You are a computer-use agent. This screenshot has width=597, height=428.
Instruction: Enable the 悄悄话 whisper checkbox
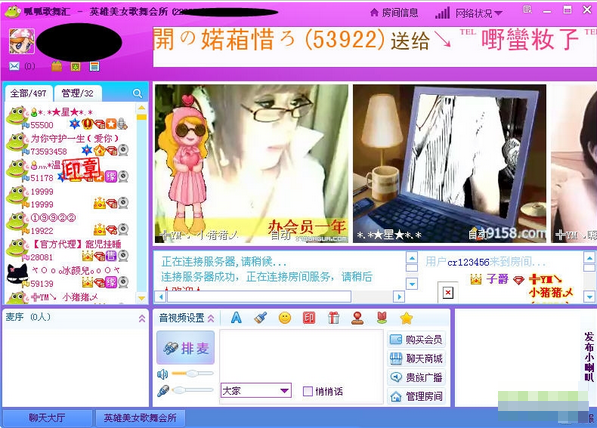(x=308, y=391)
